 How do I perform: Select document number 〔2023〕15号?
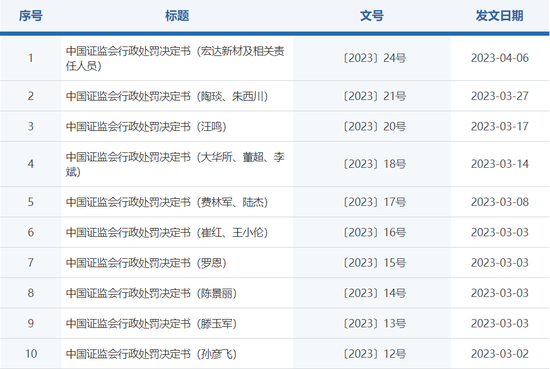click(375, 263)
